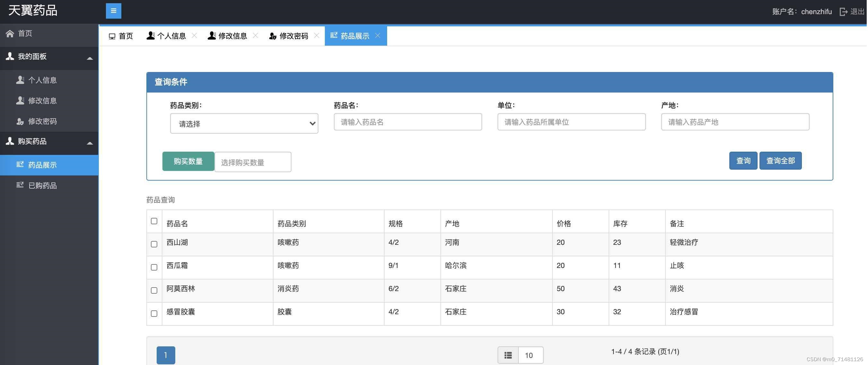This screenshot has width=868, height=365.
Task: Collapse the 我的面板 section arrow
Action: [x=90, y=58]
